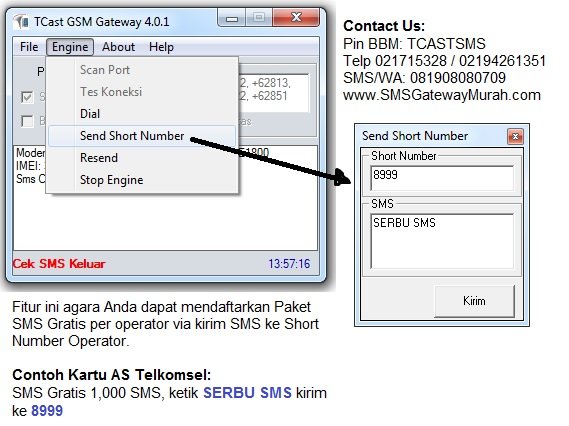Focus the Short Number field containing 8999

coord(442,178)
